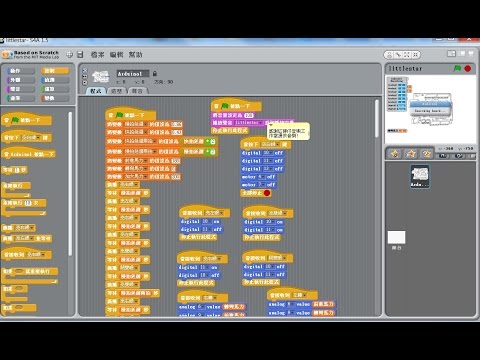This screenshot has height=360, width=480.
Task: Switch to presentation mode
Action: (x=471, y=54)
